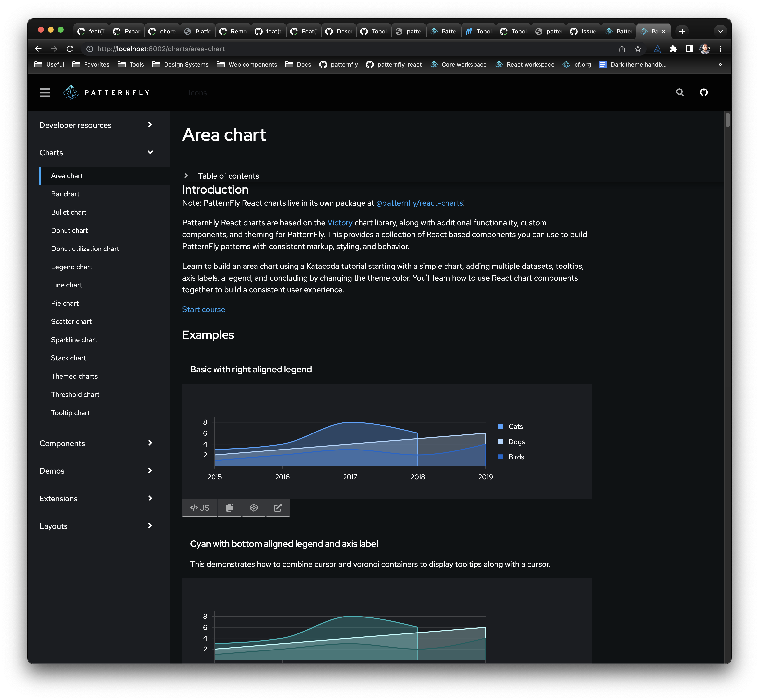
Task: Bookmark this page with star icon
Action: 638,49
